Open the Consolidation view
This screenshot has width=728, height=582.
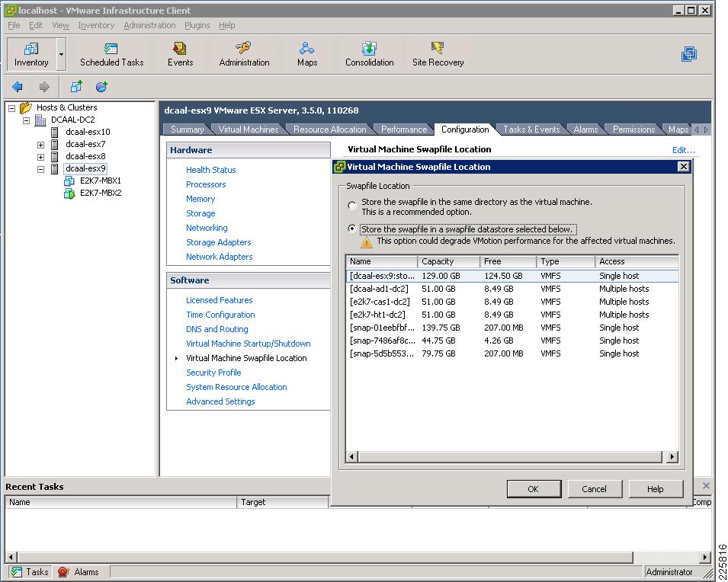(369, 54)
